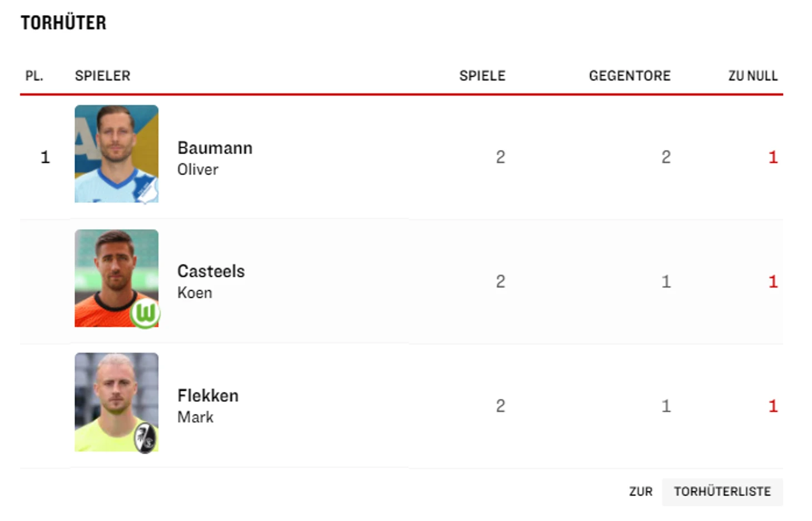
Task: Sort by the Zu Null column header
Action: coord(753,76)
